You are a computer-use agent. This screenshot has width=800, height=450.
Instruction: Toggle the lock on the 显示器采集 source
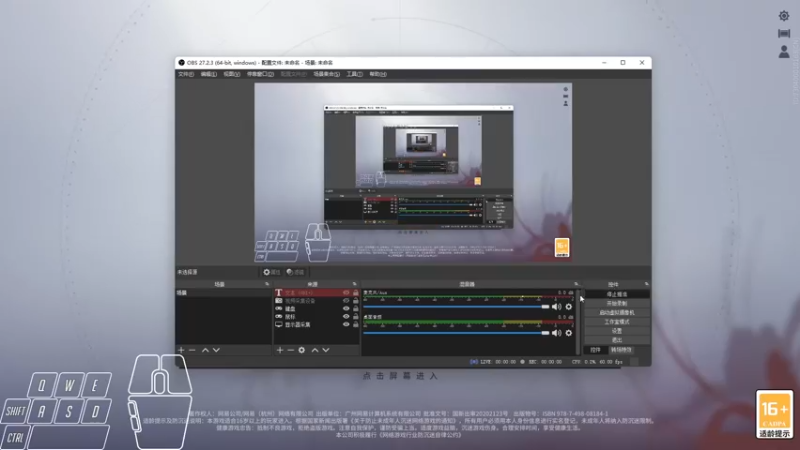click(x=356, y=324)
